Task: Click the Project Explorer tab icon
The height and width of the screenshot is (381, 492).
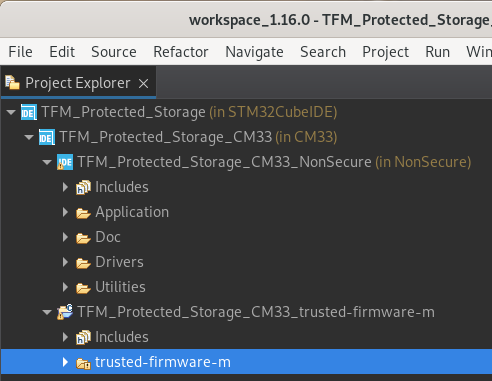Action: [x=12, y=83]
